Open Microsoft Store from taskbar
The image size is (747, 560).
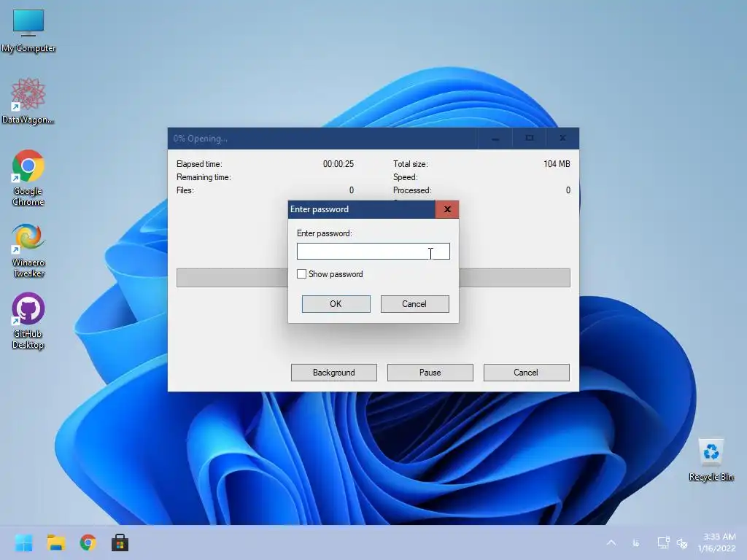120,542
